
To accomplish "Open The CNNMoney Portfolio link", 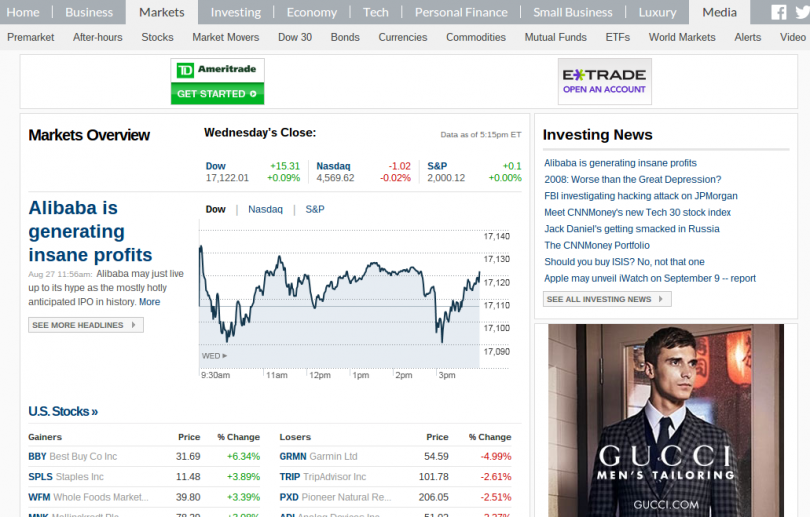I will [597, 245].
